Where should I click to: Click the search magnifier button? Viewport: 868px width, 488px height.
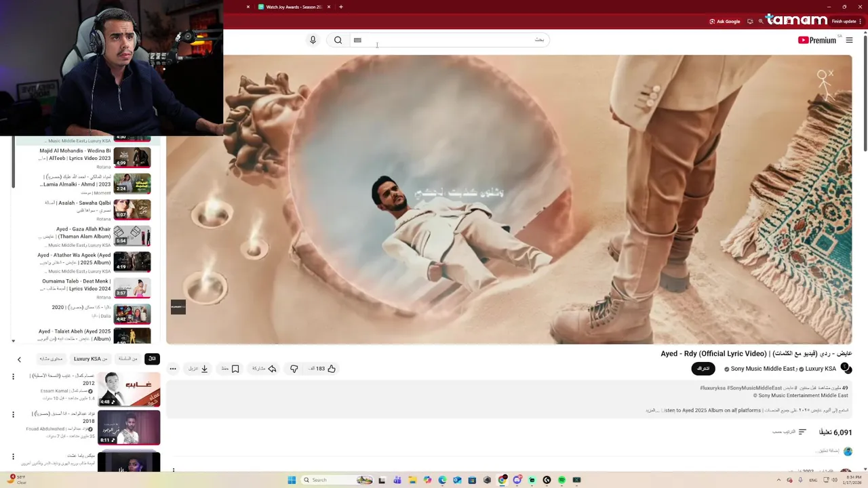coord(338,40)
